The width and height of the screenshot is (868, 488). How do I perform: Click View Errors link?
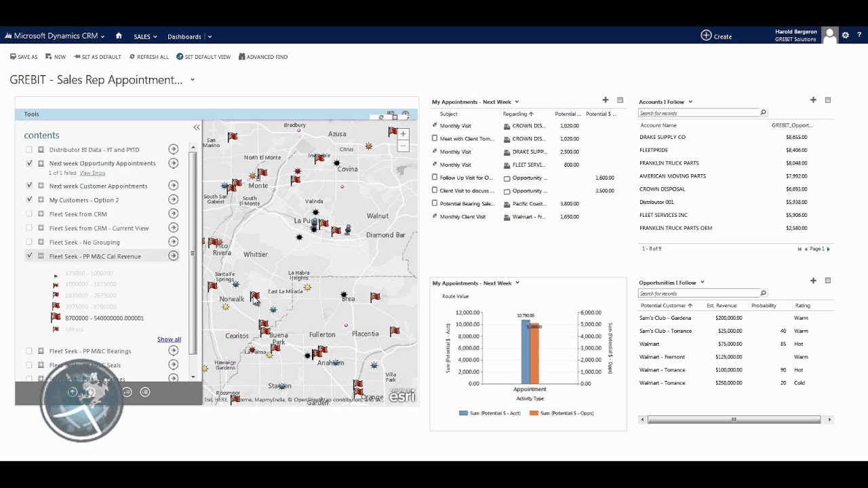(x=93, y=174)
